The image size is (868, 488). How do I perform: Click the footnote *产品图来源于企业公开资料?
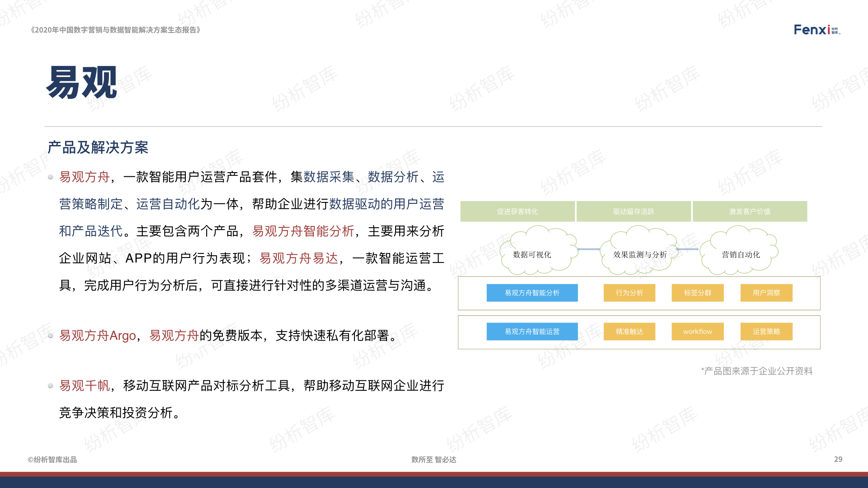click(757, 371)
